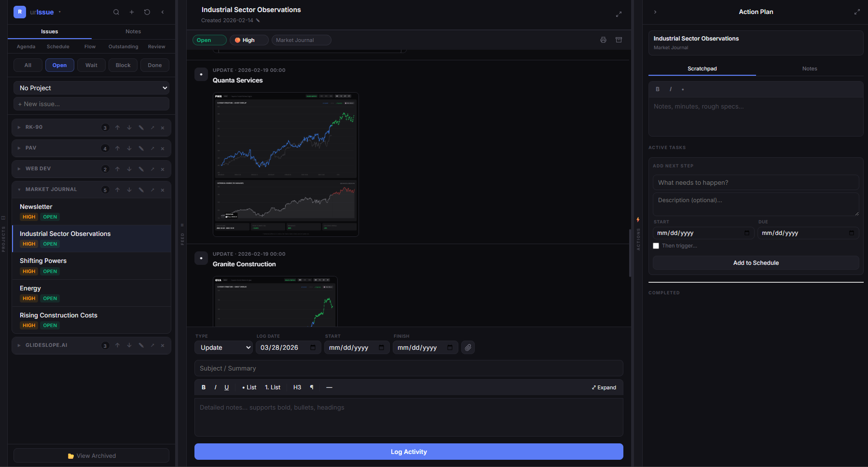Open the Quanta Services chart thumbnail
Viewport: 868px width, 467px height.
pyautogui.click(x=286, y=165)
